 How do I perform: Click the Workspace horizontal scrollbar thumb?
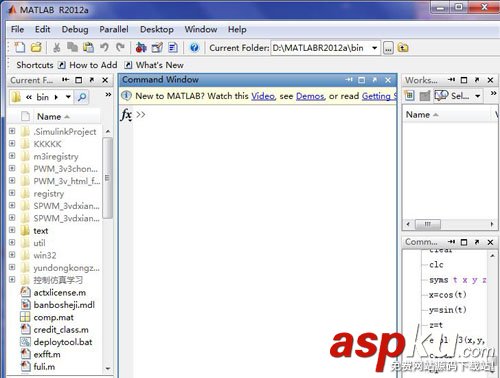428,224
